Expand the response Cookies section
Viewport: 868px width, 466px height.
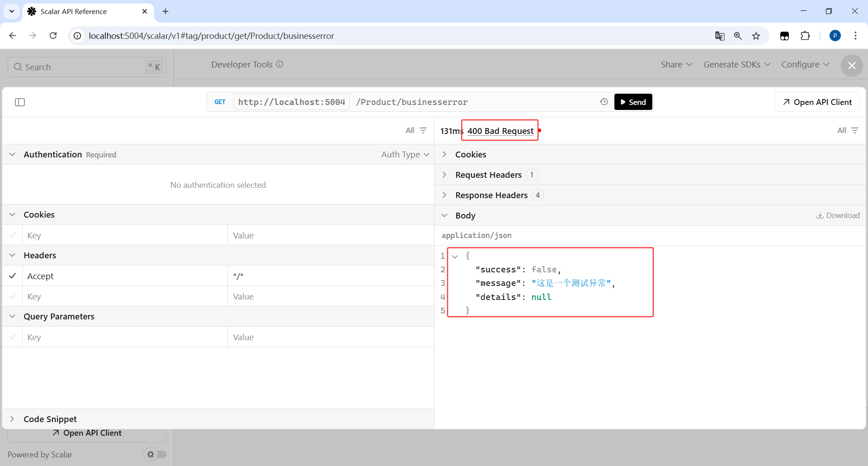point(444,154)
